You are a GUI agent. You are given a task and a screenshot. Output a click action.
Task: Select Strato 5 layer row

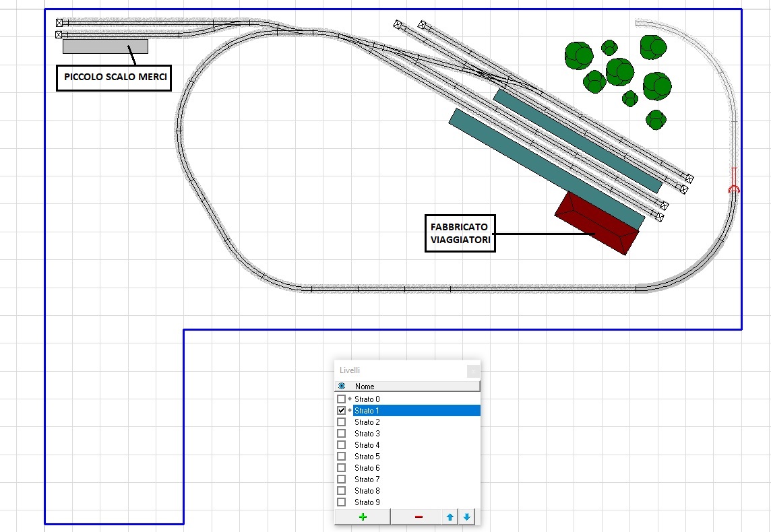[367, 457]
